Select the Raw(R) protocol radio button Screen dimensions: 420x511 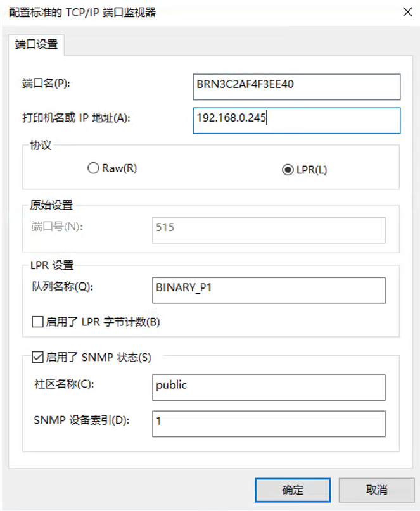tap(94, 168)
